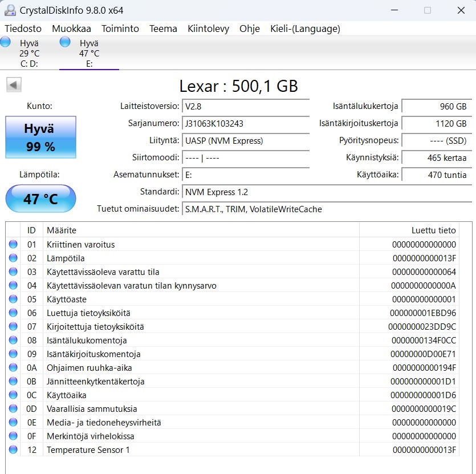
Task: Click the Laitteistoversio V2.8 field
Action: coord(246,107)
